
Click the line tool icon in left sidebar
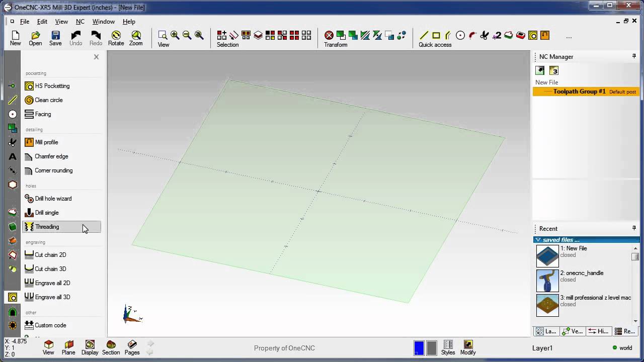(13, 100)
